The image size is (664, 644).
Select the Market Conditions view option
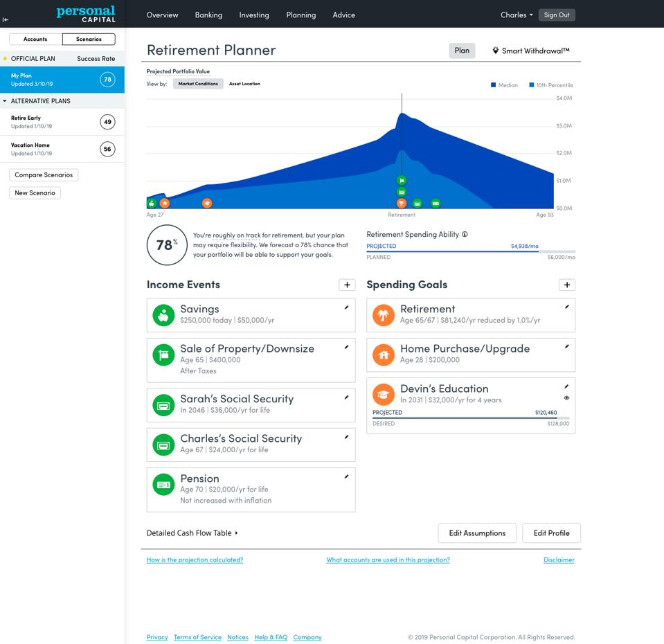198,84
